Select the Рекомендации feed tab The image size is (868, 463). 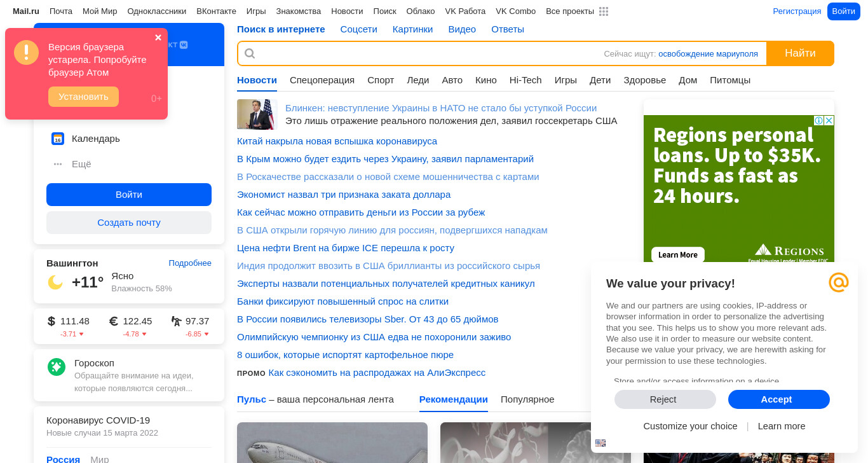click(454, 399)
